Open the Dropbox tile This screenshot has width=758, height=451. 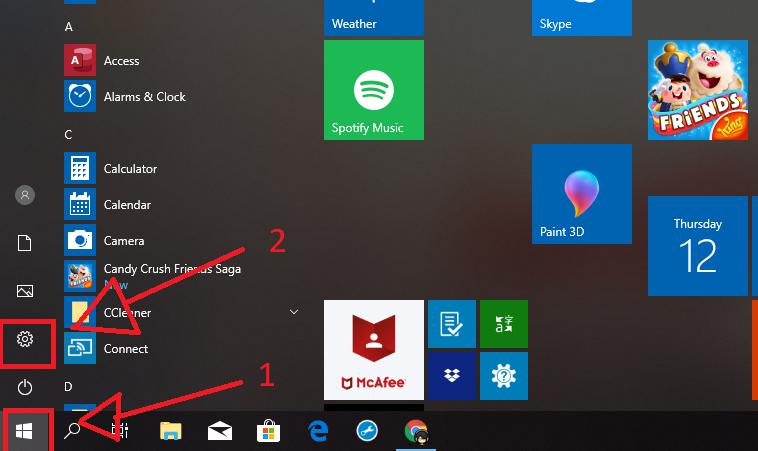point(451,375)
